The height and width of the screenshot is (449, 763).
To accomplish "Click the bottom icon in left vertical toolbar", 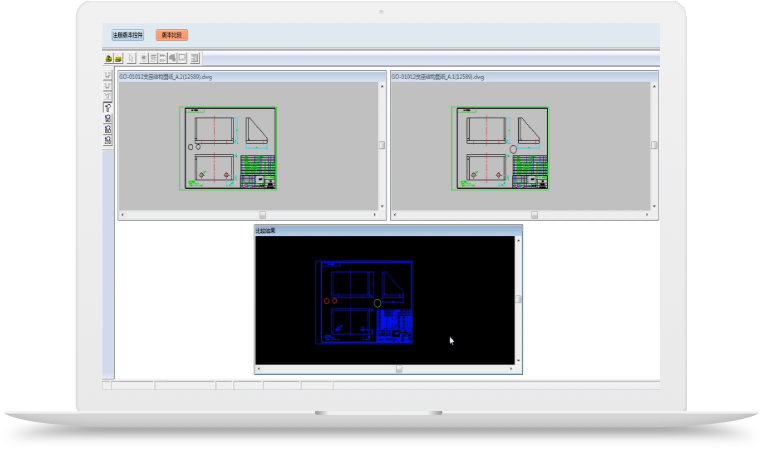I will 108,141.
